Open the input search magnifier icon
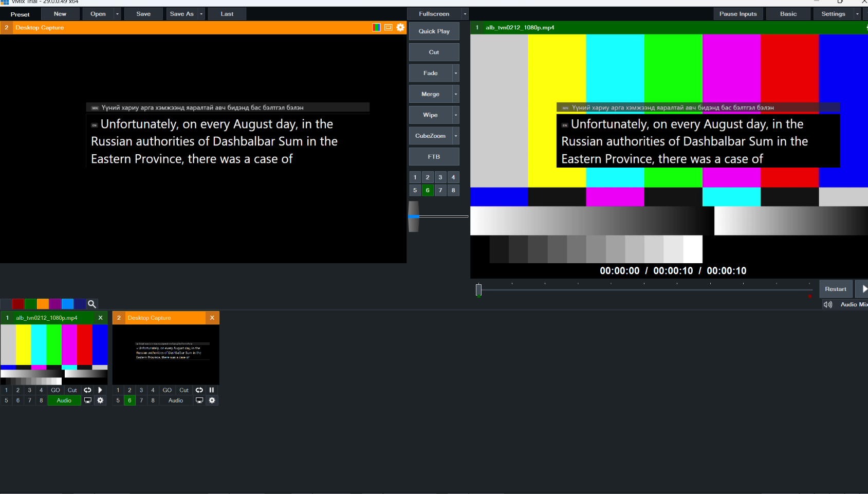Image resolution: width=868 pixels, height=494 pixels. 92,304
